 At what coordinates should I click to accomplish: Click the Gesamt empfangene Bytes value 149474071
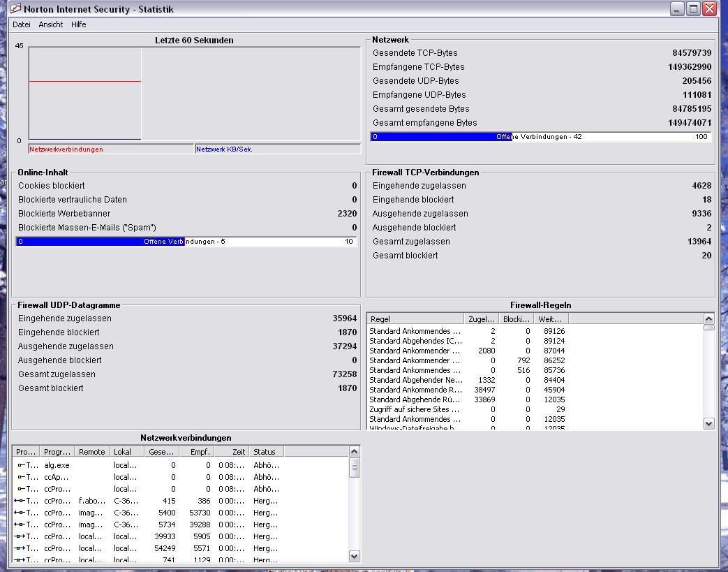tap(690, 123)
